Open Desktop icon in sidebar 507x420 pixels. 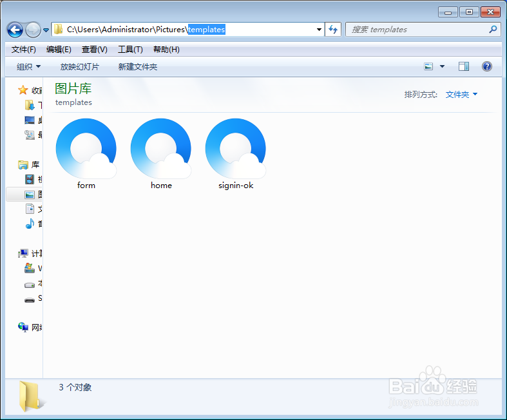tap(30, 120)
